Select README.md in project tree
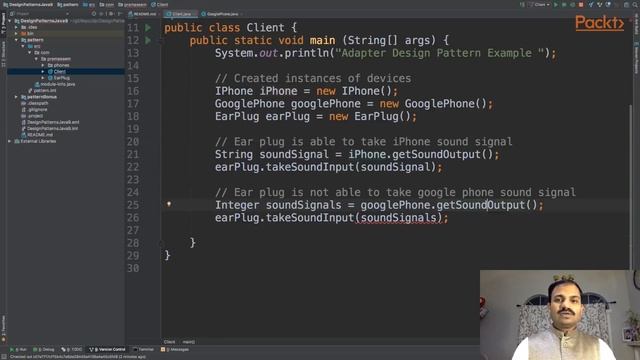Screen dimensions: 640x360 (37, 135)
